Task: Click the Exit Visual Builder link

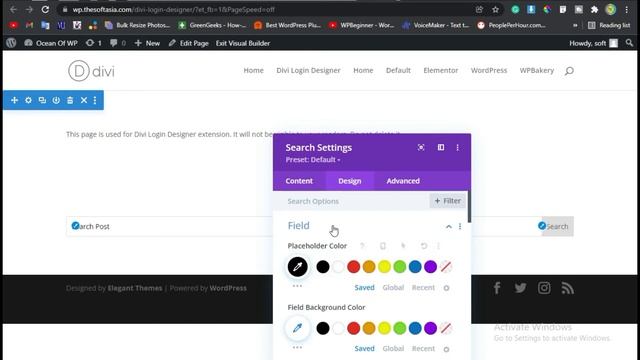Action: [x=243, y=43]
